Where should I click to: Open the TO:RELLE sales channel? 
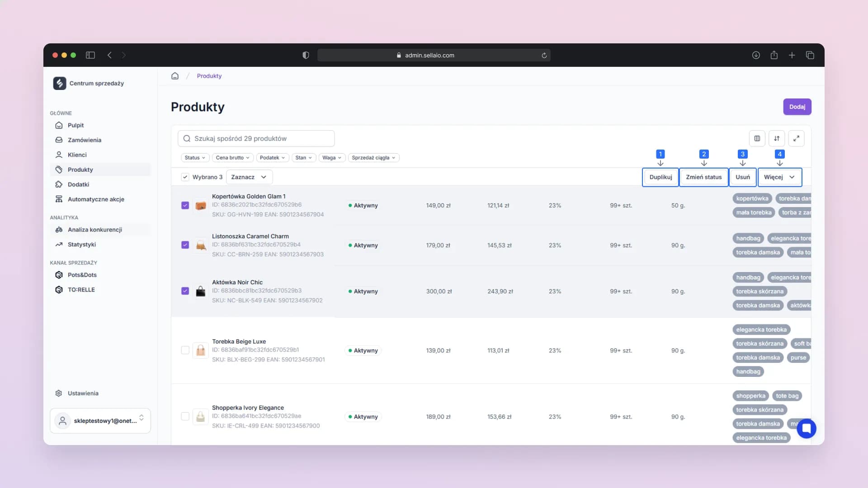click(100, 290)
